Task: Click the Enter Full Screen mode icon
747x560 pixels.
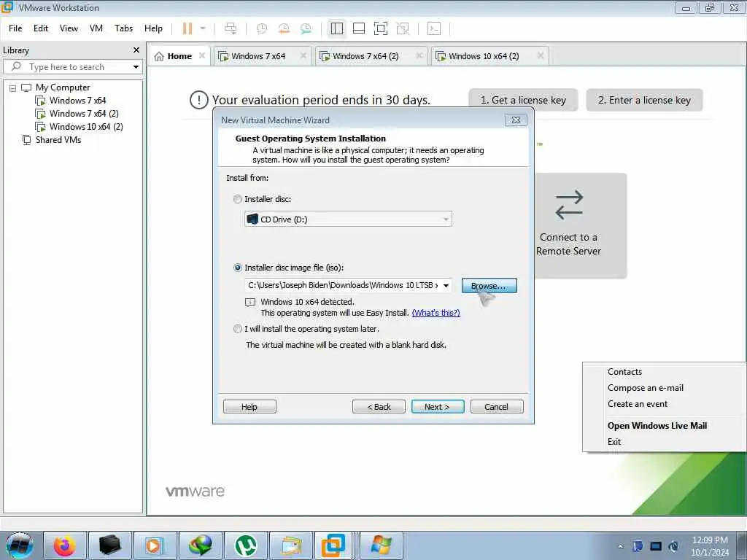Action: [381, 28]
